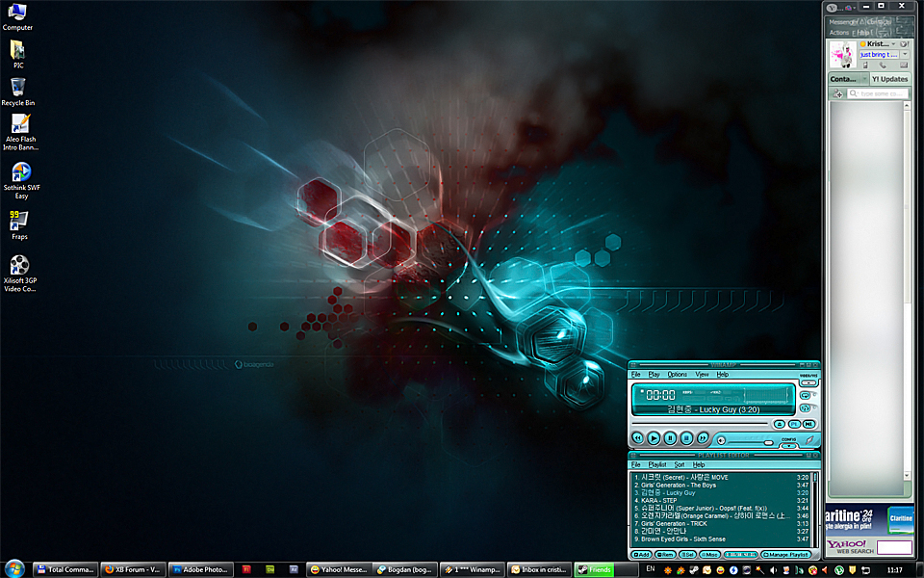Screen dimensions: 924x578
Task: Toggle Winamp shuffle button
Action: click(x=805, y=408)
